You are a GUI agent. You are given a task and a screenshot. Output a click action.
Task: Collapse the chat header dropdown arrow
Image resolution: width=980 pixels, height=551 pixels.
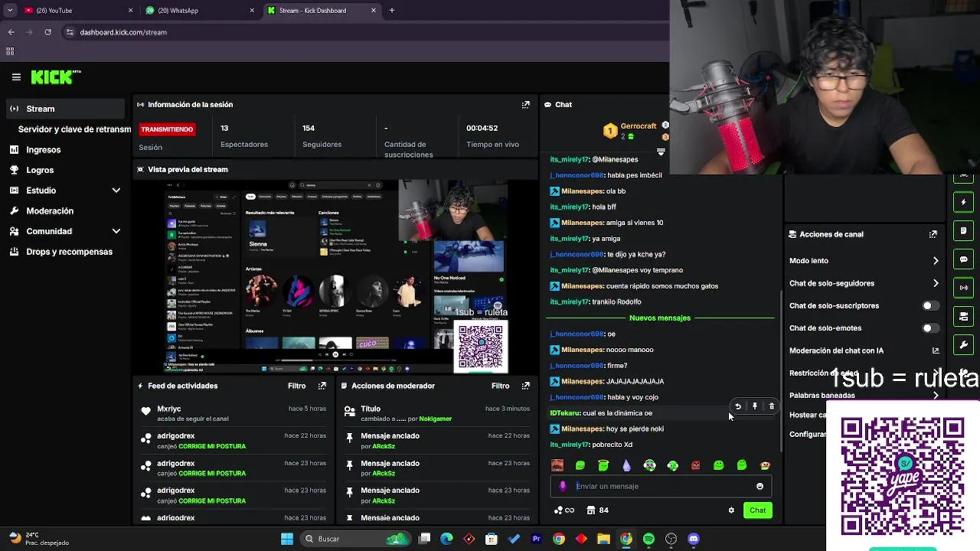coord(661,152)
